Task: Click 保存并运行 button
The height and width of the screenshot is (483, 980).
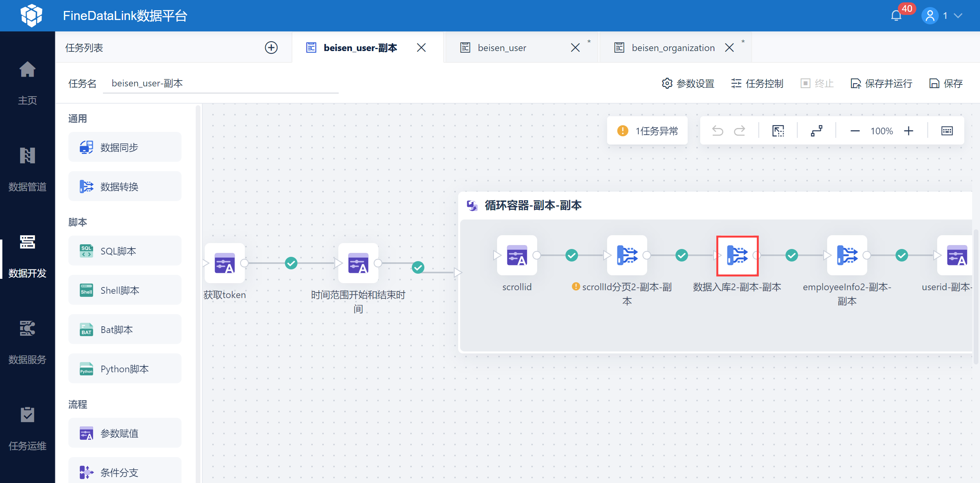Action: point(881,83)
